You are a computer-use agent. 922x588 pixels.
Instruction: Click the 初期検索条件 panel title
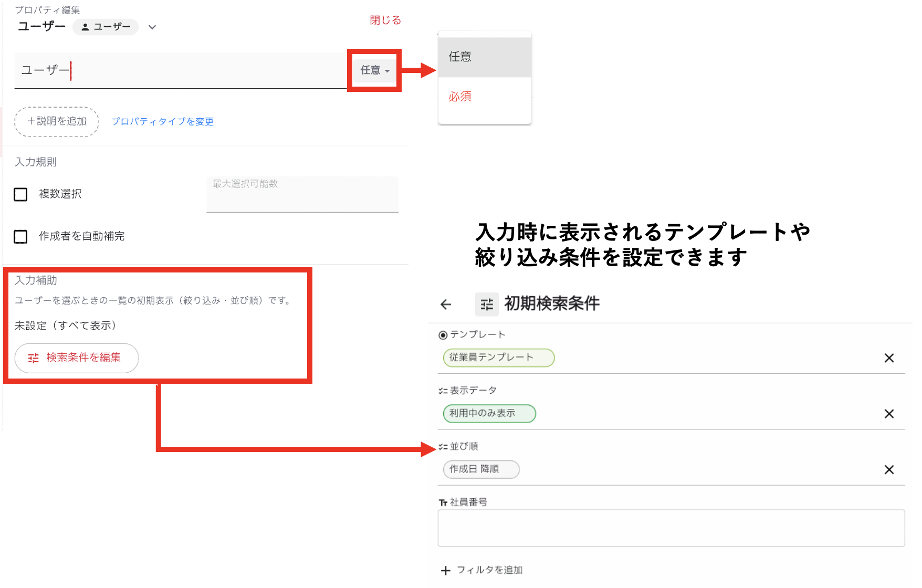(x=552, y=303)
